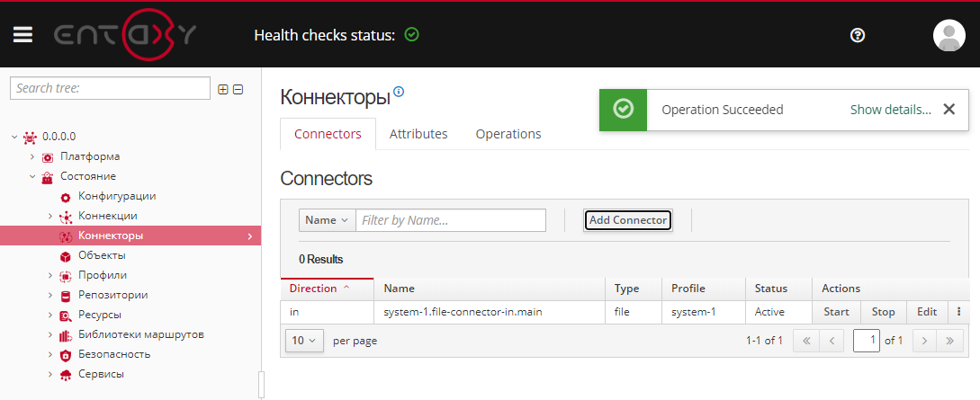Click the green health check status icon
Viewport: 980px width, 400px height.
click(411, 35)
